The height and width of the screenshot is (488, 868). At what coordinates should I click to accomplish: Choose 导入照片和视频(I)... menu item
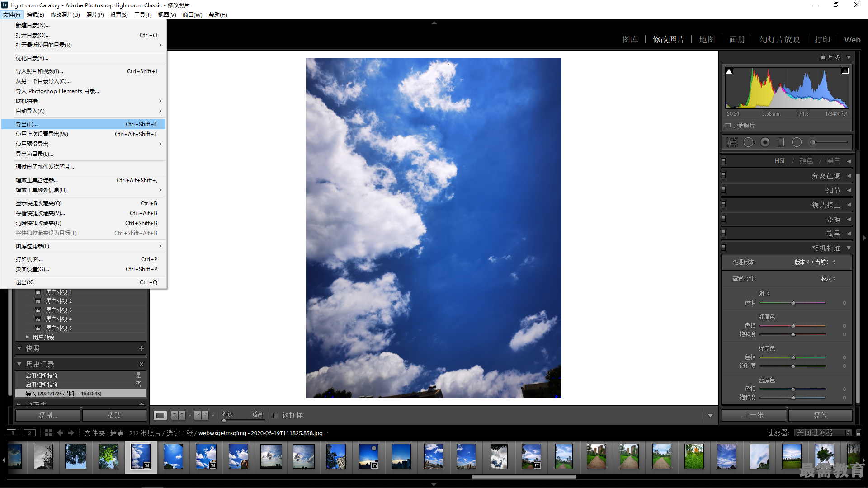click(x=83, y=71)
